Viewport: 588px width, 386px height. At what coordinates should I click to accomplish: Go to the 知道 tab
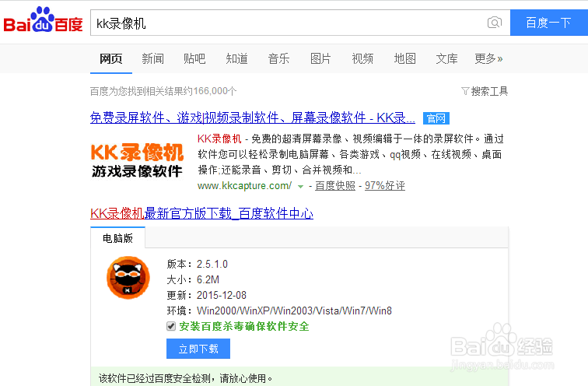pos(236,58)
